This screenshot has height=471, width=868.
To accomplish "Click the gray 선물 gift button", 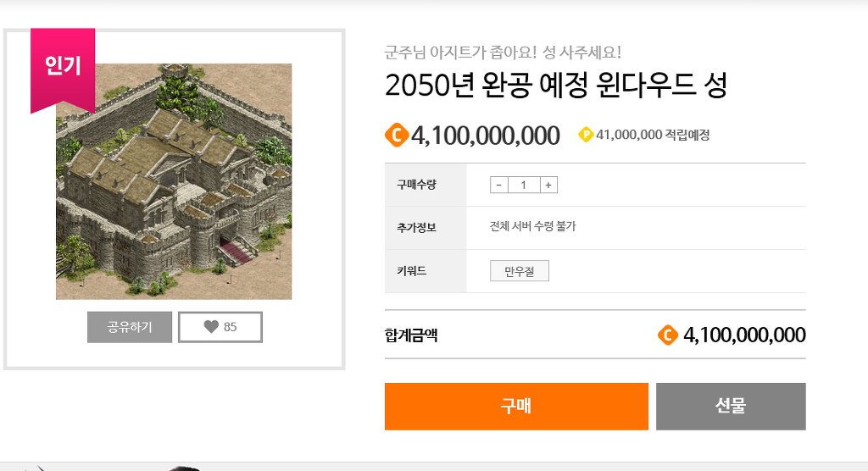I will (x=731, y=407).
